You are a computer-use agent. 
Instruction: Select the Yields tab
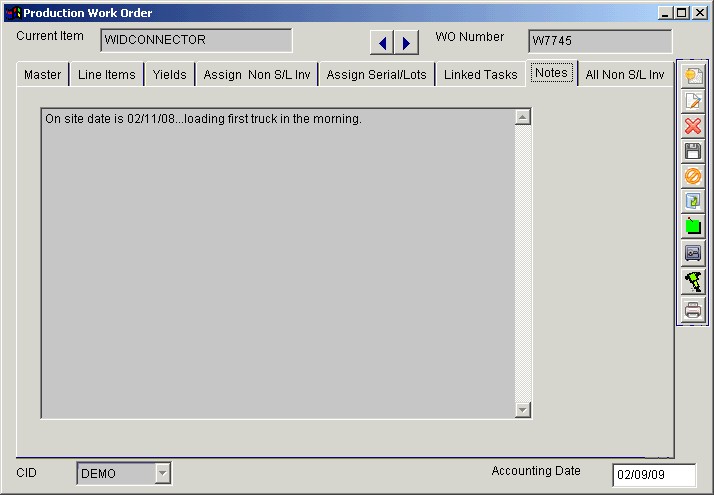[169, 75]
